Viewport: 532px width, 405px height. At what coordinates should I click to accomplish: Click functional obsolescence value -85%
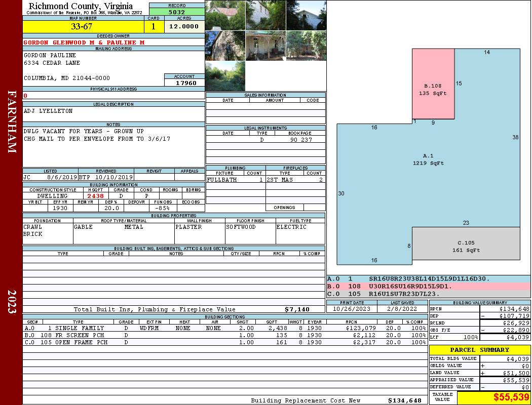click(162, 208)
